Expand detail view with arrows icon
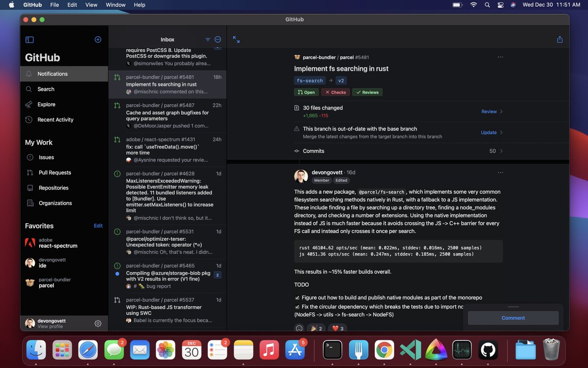588x368 pixels. click(236, 40)
